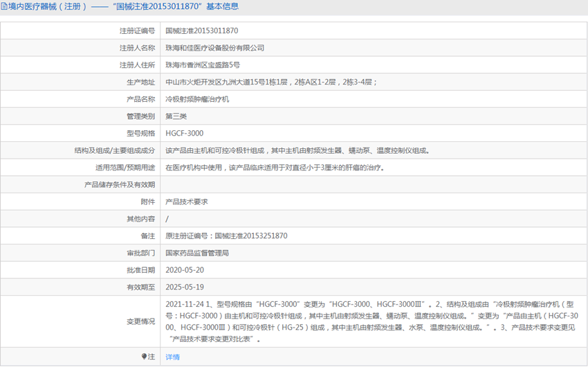Select registrant name 珠海和佳医疗设备股份有限公司
Viewport: 588px width, 367px height.
tap(215, 48)
